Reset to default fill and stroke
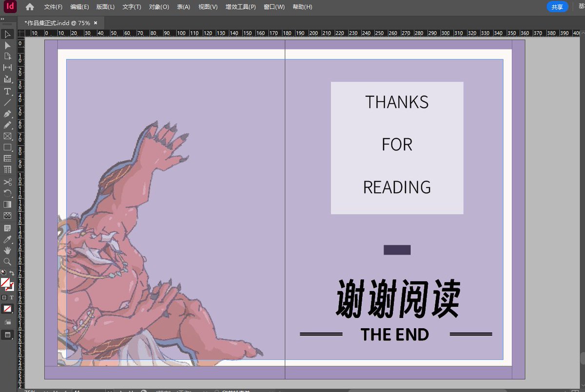The height and width of the screenshot is (392, 585). 4,272
